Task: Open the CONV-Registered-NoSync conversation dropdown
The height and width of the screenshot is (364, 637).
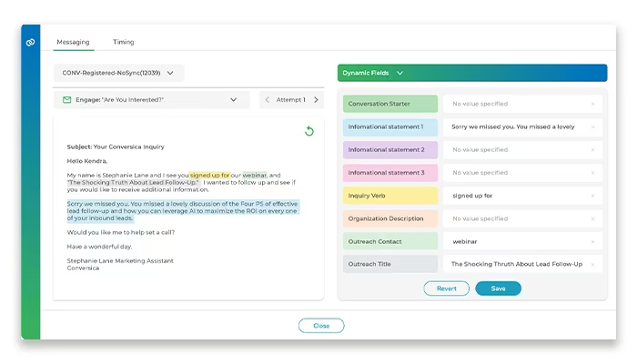Action: [x=118, y=73]
